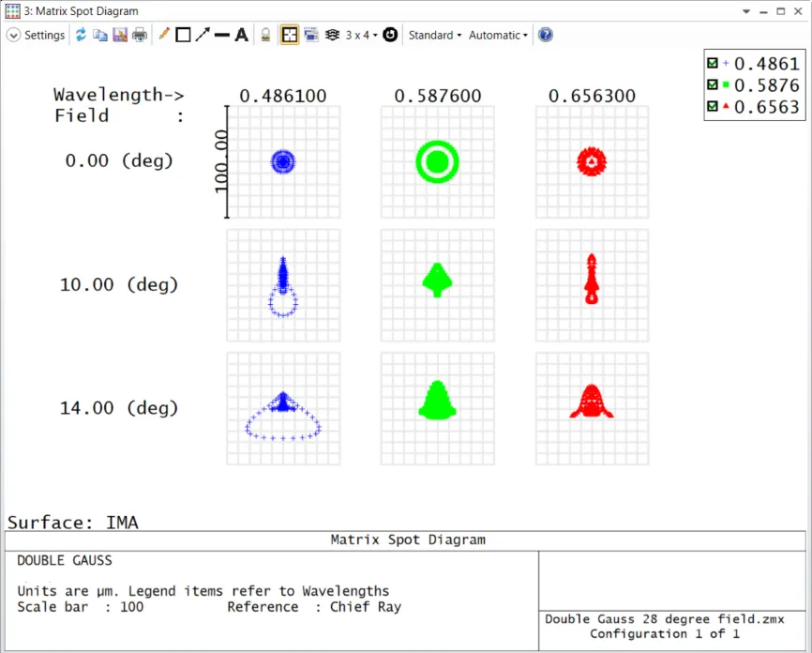Click the print icon in toolbar

point(140,35)
